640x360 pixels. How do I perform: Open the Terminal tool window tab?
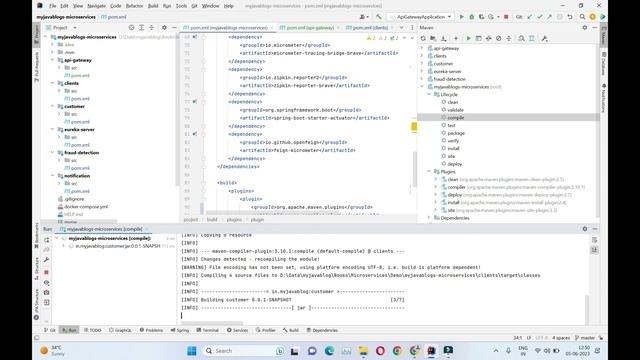pyautogui.click(x=208, y=330)
